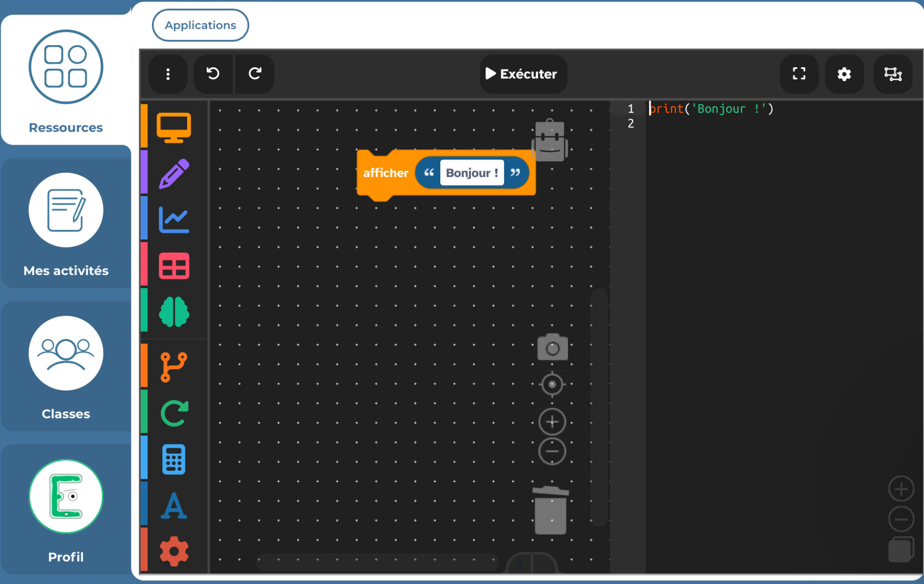Image resolution: width=924 pixels, height=584 pixels.
Task: Open the letter A text category
Action: click(x=174, y=506)
